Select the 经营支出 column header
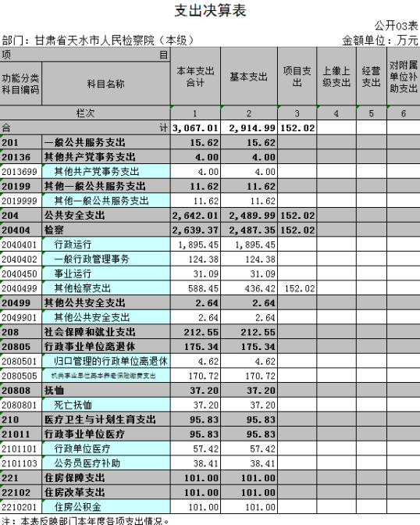Screen dimensions: 420x525 [372, 77]
